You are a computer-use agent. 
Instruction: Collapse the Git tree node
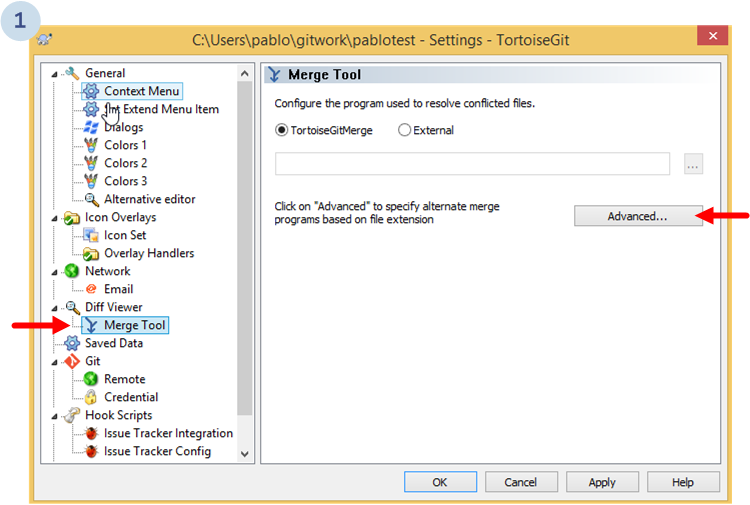(x=55, y=362)
